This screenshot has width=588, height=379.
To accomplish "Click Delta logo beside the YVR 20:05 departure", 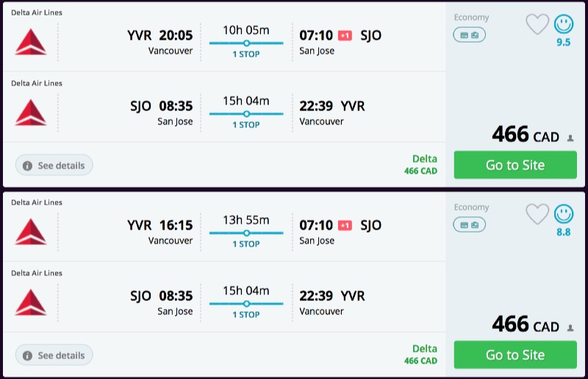I will pos(31,41).
